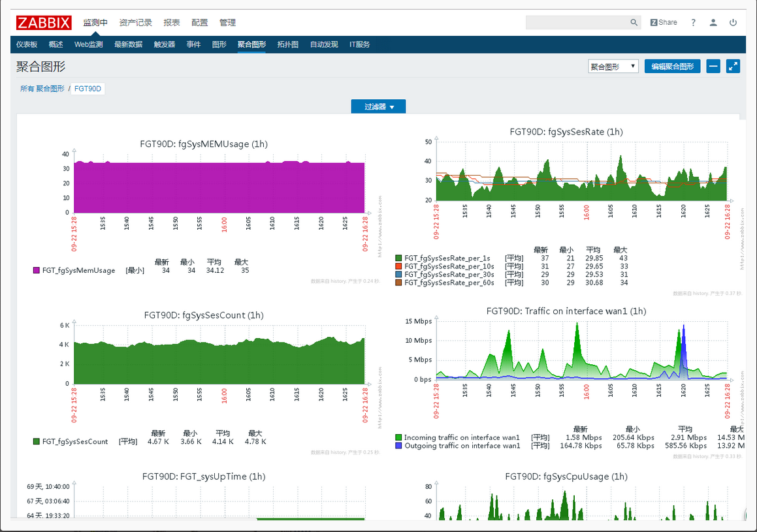The width and height of the screenshot is (757, 532).
Task: Click the blue minus button
Action: tap(713, 67)
